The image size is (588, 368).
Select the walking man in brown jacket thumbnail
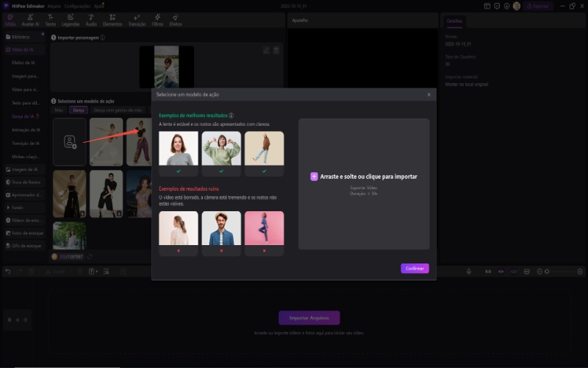tap(264, 149)
